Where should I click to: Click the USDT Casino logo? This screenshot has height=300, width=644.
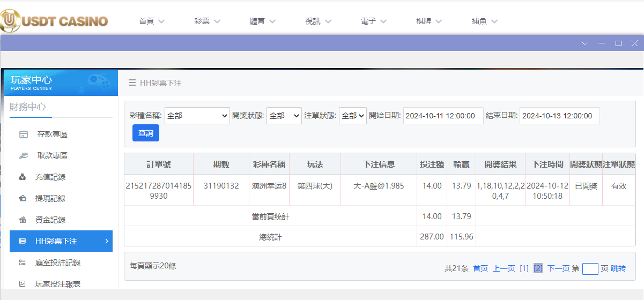[x=55, y=20]
